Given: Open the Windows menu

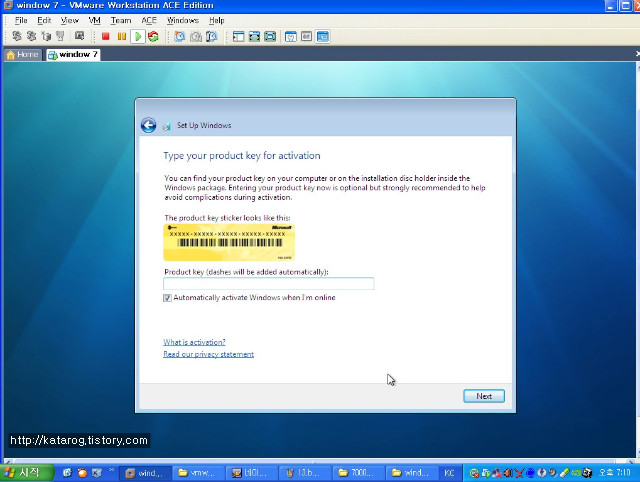Looking at the screenshot, I should (183, 20).
